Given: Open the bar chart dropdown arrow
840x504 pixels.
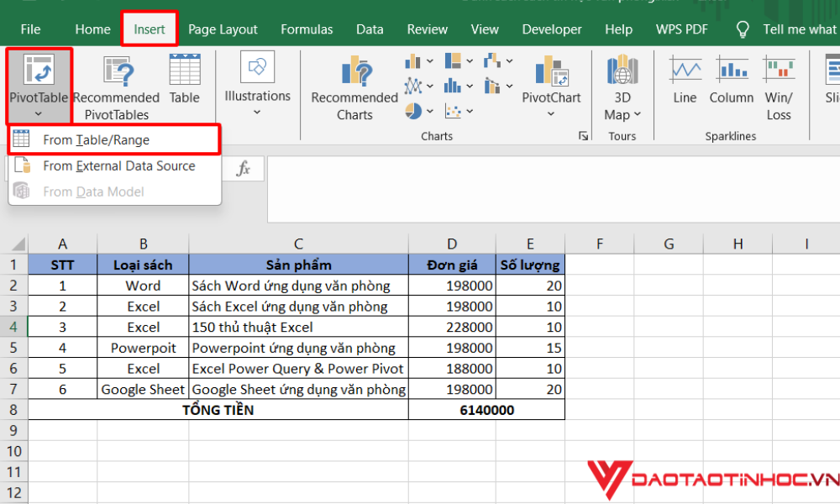Looking at the screenshot, I should click(x=430, y=60).
